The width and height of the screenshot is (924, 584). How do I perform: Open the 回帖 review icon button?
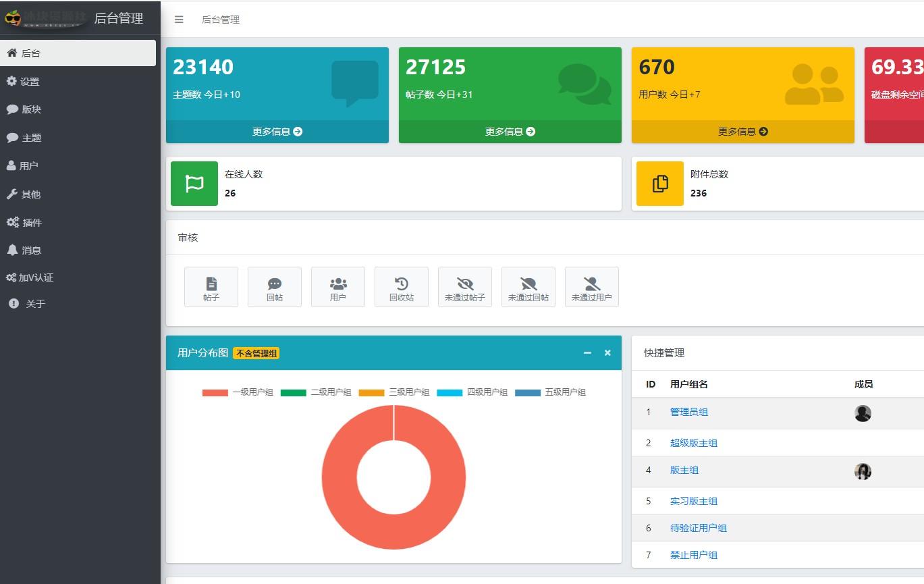pyautogui.click(x=275, y=287)
